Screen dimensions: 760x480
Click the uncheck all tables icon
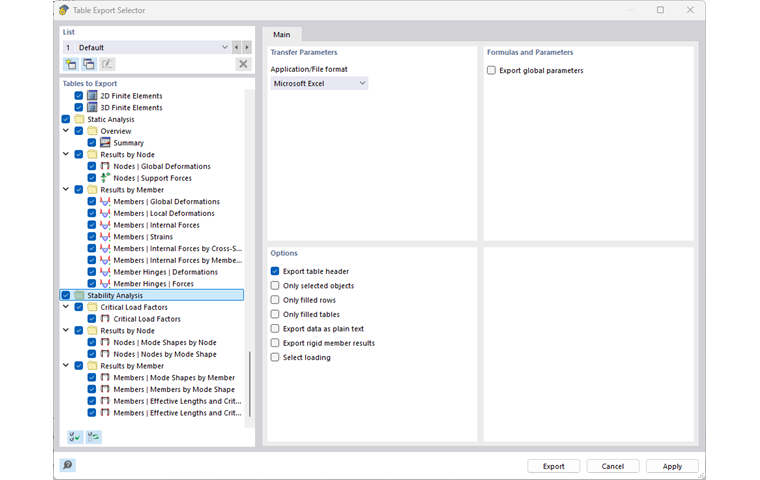click(93, 437)
